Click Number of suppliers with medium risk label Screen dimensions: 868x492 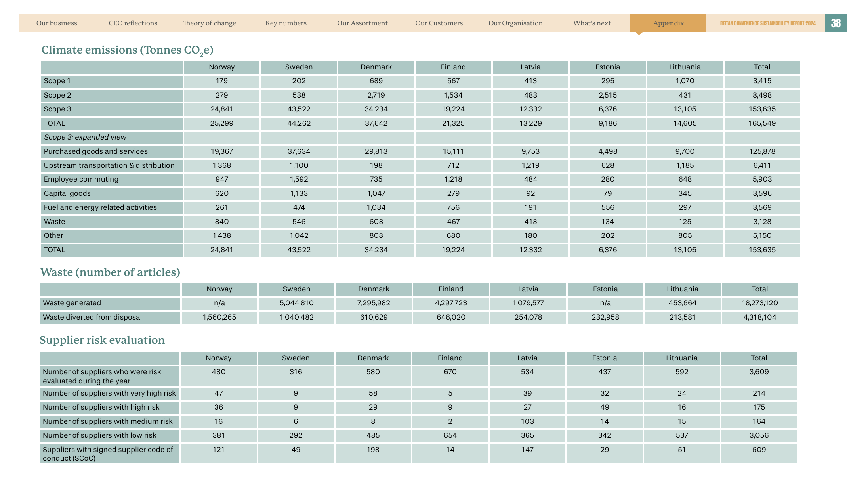pos(110,421)
